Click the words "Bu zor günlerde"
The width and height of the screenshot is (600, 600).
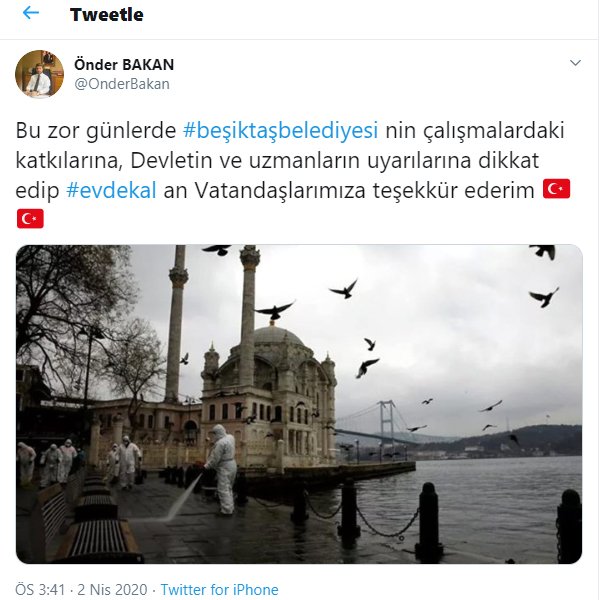[x=96, y=130]
